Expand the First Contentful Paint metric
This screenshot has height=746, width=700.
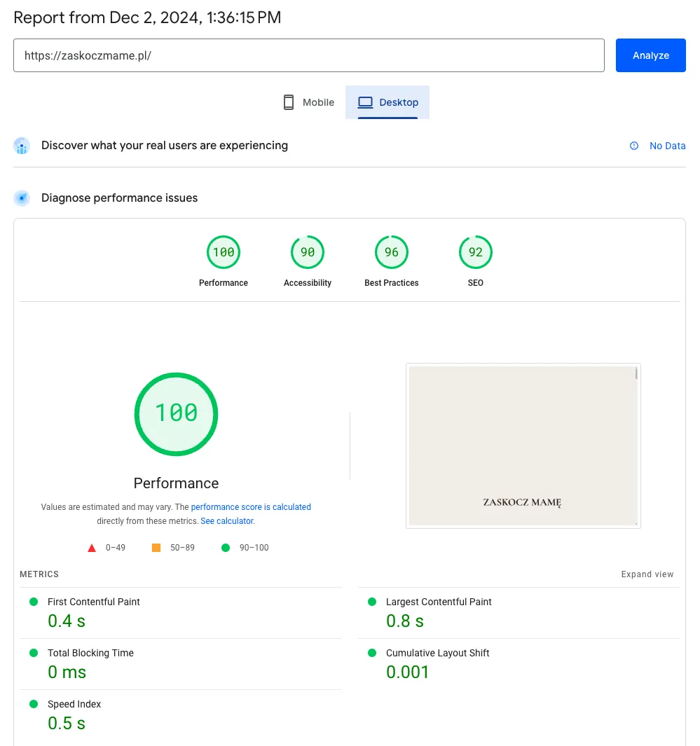94,602
